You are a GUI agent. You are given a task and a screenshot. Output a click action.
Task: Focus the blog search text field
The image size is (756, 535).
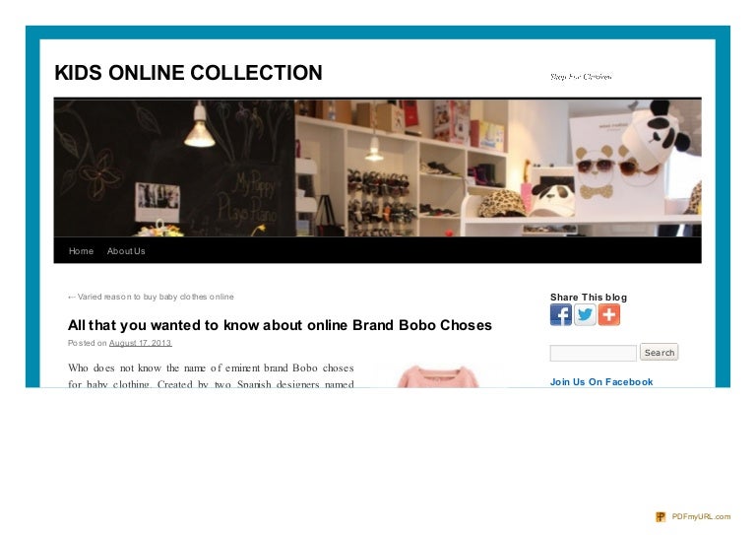coord(593,353)
